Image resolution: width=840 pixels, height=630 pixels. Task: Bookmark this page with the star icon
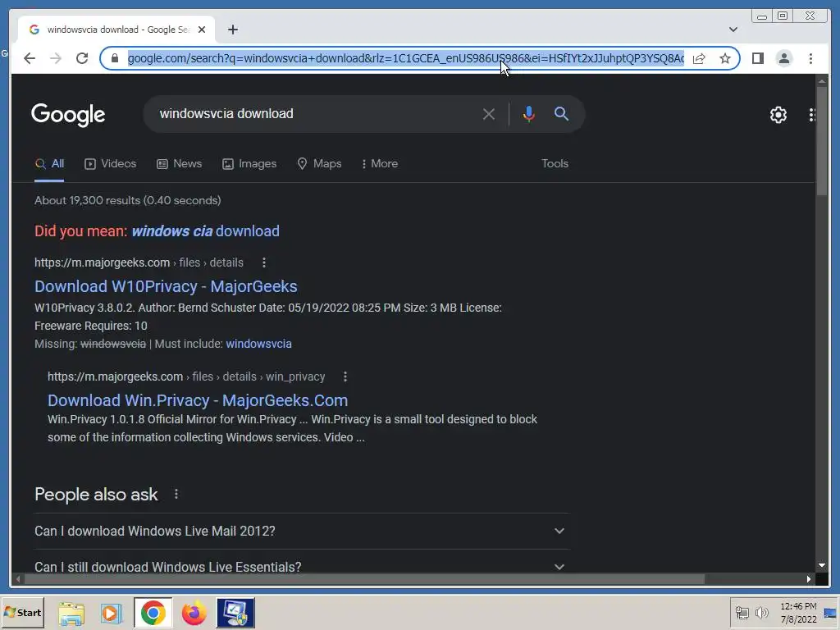click(725, 58)
